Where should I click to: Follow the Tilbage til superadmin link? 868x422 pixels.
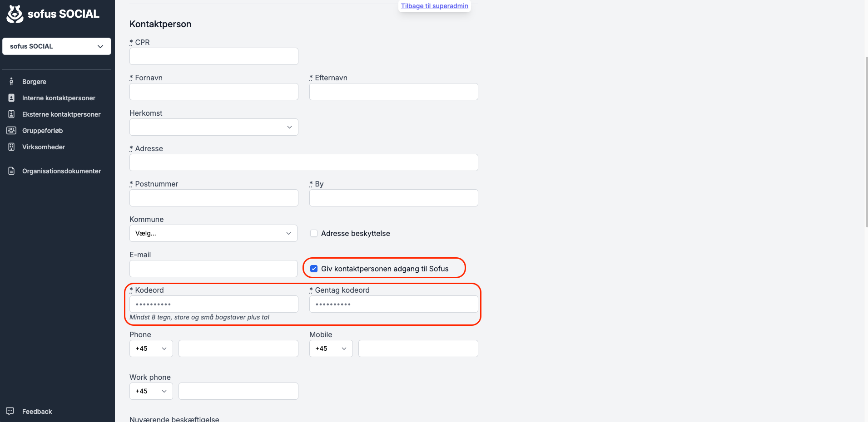[435, 6]
